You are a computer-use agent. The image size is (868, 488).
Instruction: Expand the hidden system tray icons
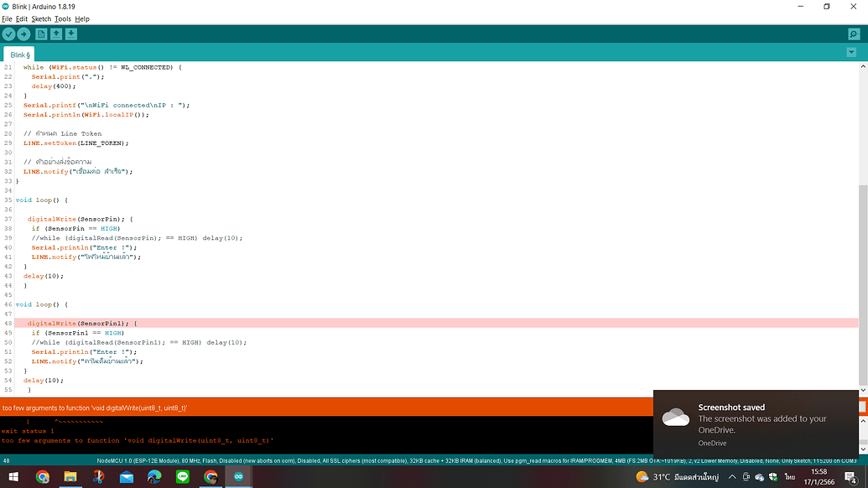pos(732,476)
